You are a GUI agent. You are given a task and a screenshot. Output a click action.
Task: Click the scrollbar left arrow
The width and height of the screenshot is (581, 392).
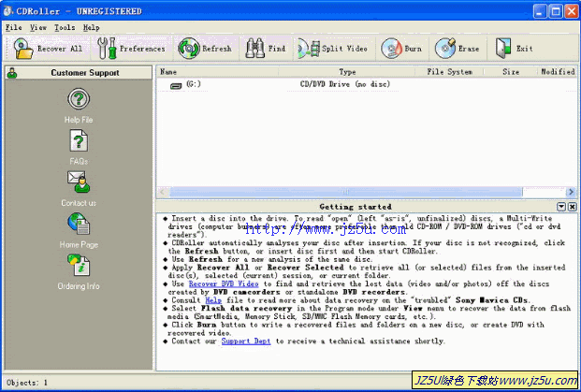pyautogui.click(x=162, y=192)
